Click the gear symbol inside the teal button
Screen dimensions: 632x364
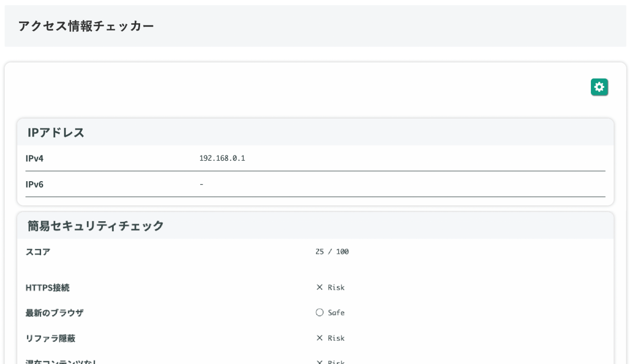[x=599, y=87]
